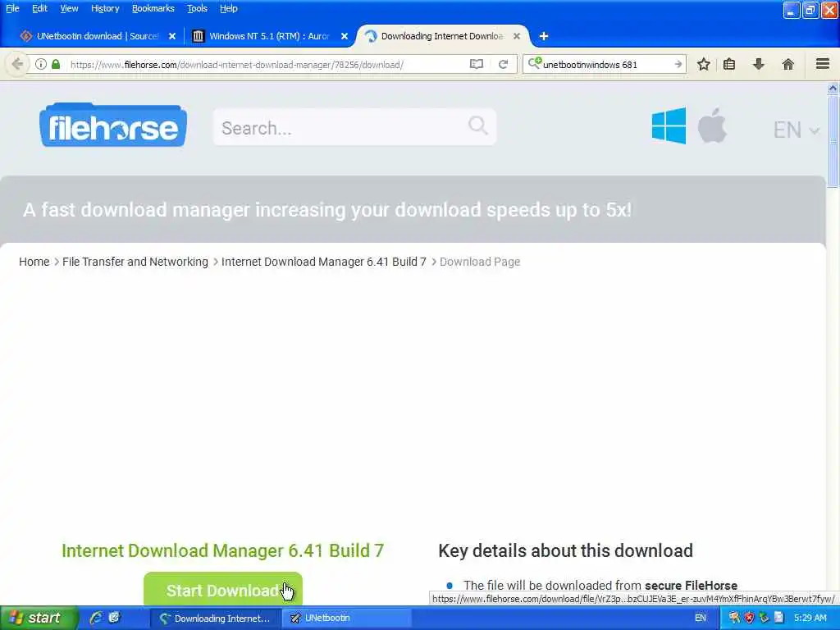Click the second quick launch icon
Viewport: 840px width, 630px height.
click(x=114, y=618)
